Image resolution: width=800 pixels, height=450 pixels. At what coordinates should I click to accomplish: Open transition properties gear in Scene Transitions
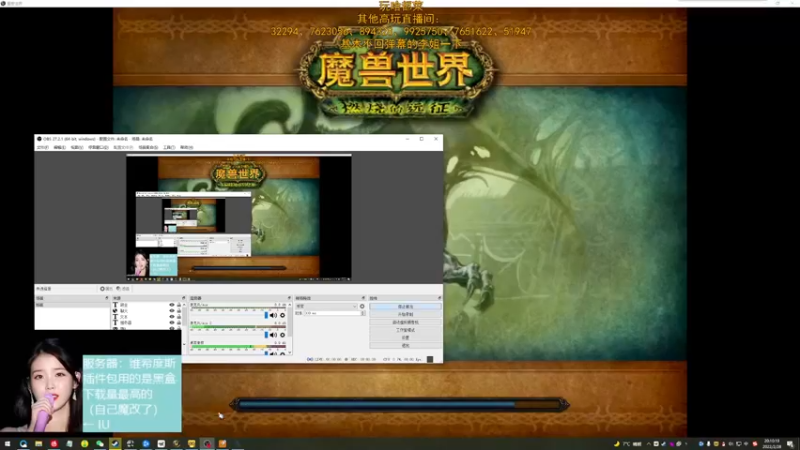pos(362,306)
